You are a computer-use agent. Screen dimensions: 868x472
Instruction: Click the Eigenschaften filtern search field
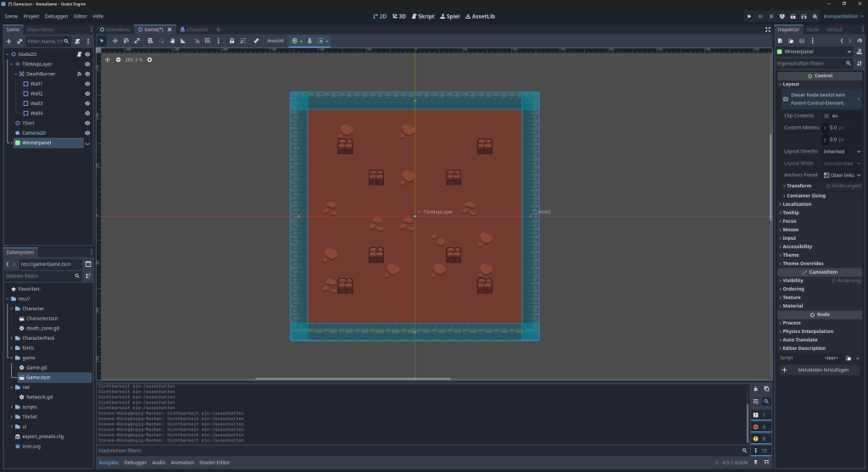[810, 64]
